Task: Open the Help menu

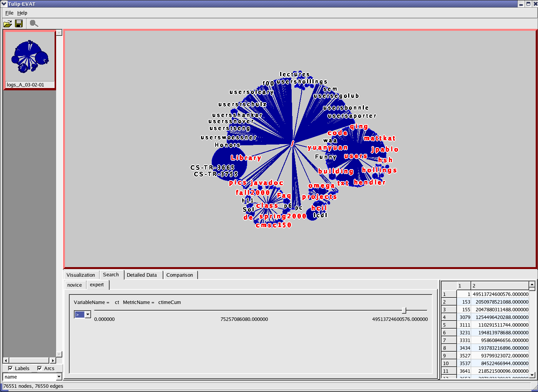Action: tap(22, 13)
